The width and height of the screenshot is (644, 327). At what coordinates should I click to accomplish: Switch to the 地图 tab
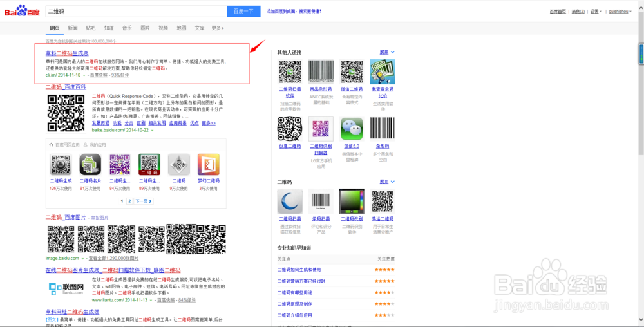(182, 28)
